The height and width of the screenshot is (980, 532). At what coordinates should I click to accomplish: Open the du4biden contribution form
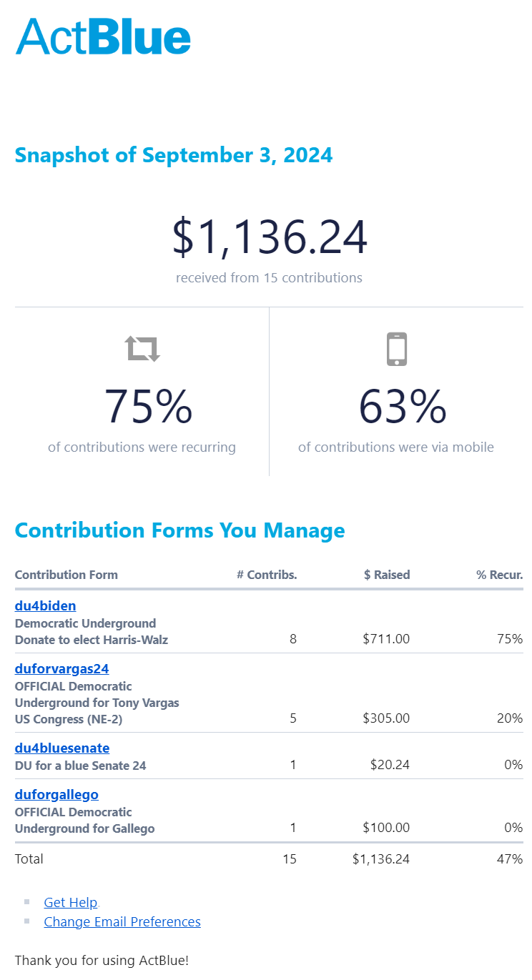pos(45,606)
